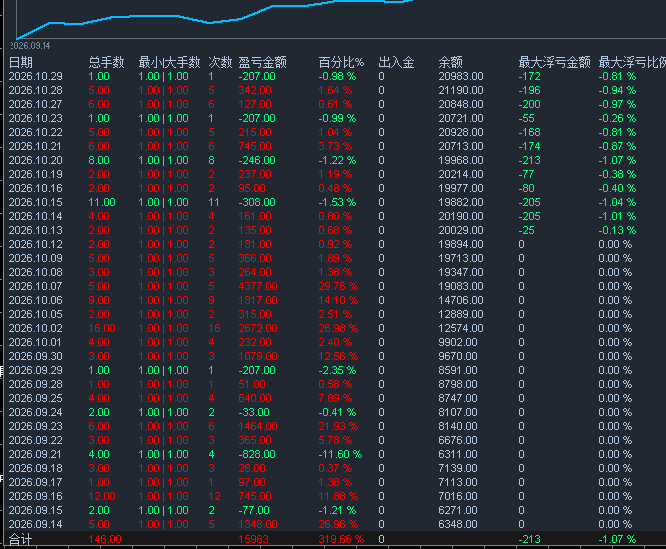Click the 2026.09.14 chart axis label
The height and width of the screenshot is (549, 666).
coord(30,46)
